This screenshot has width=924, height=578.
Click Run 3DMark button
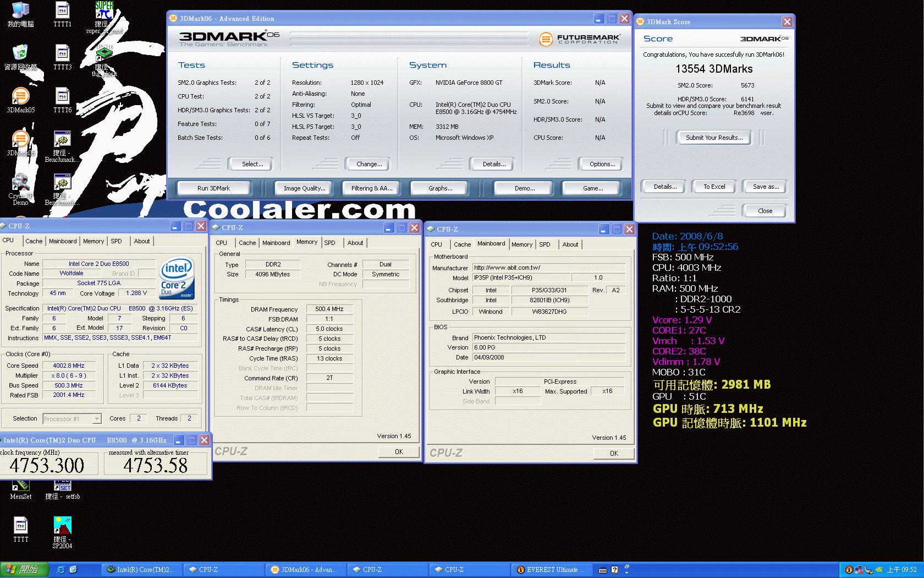[213, 188]
